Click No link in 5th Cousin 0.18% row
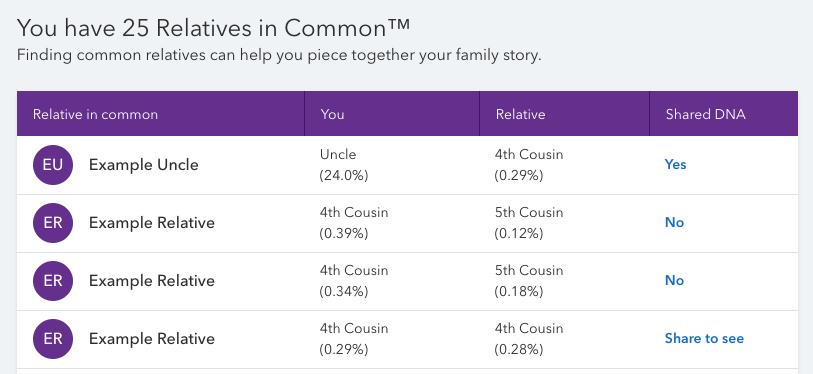Viewport: 813px width, 374px height. coord(675,281)
